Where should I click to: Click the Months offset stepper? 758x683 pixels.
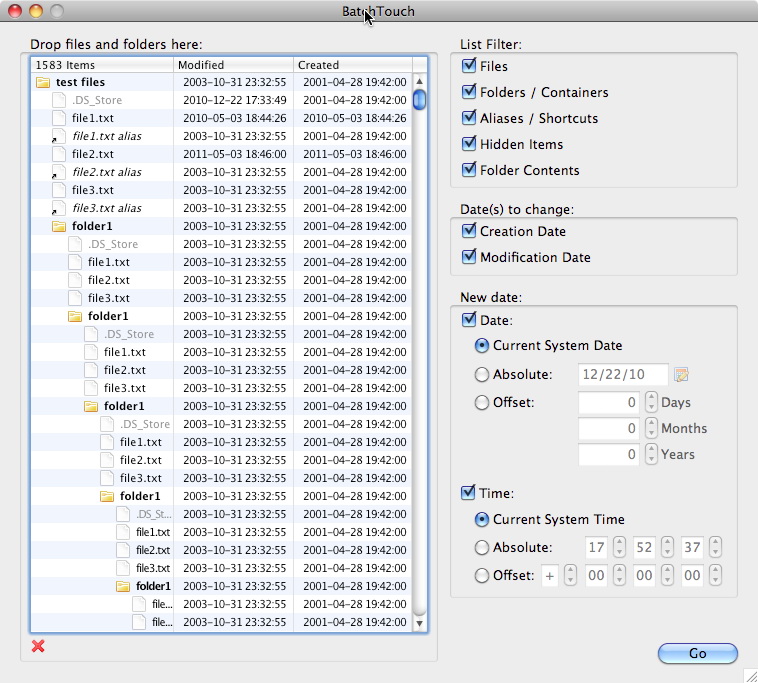pyautogui.click(x=651, y=428)
